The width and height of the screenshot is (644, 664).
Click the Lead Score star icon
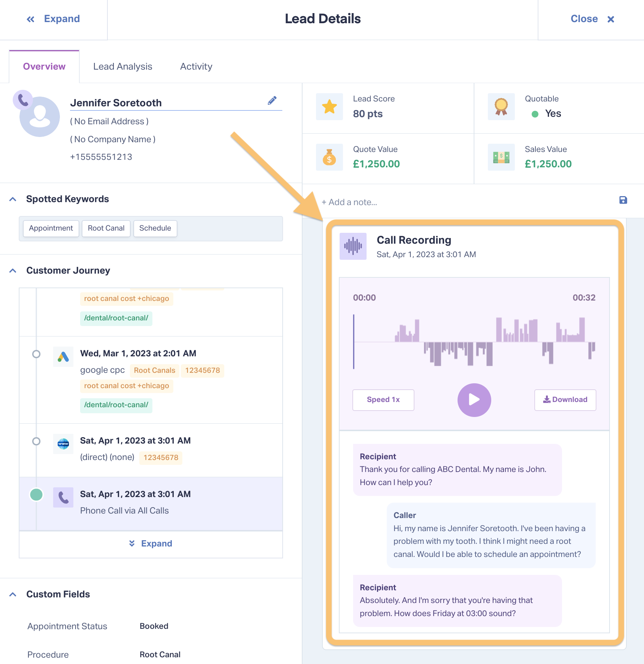pyautogui.click(x=329, y=107)
